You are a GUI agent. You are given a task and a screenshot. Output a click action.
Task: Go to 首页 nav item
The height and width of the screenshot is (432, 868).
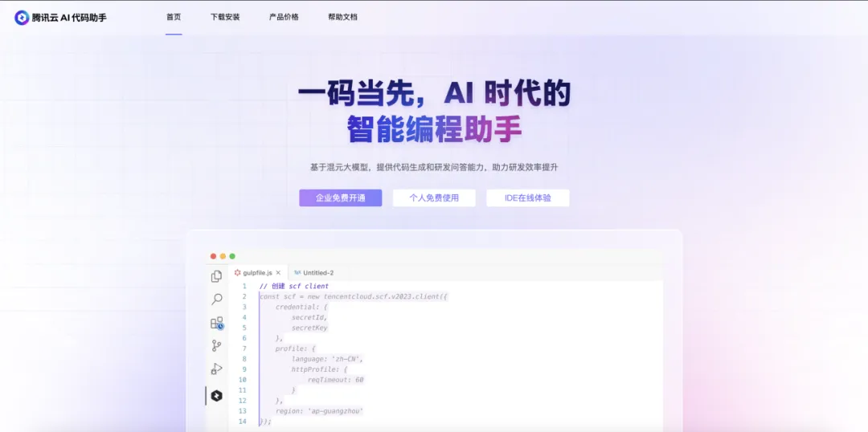click(174, 17)
